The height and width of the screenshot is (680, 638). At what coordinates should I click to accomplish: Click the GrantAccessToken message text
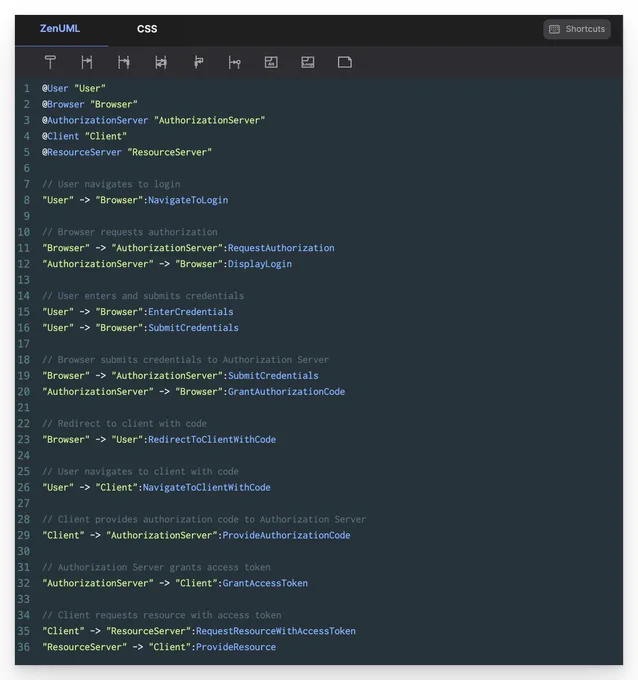click(265, 583)
